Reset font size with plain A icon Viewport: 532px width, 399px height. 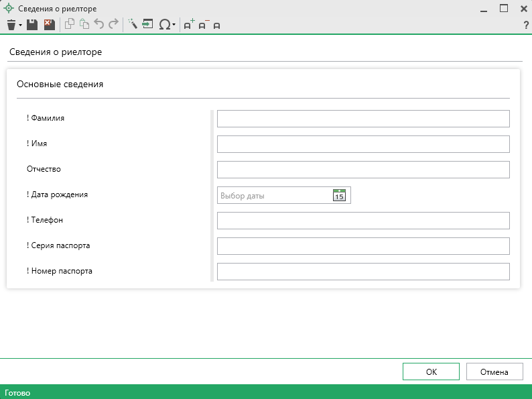click(x=216, y=25)
